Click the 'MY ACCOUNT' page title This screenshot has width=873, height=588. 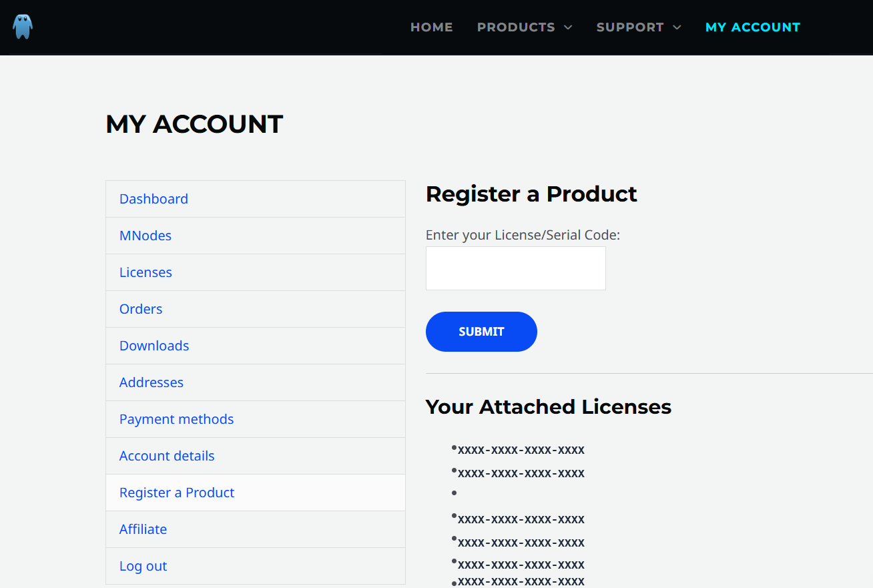click(x=194, y=124)
